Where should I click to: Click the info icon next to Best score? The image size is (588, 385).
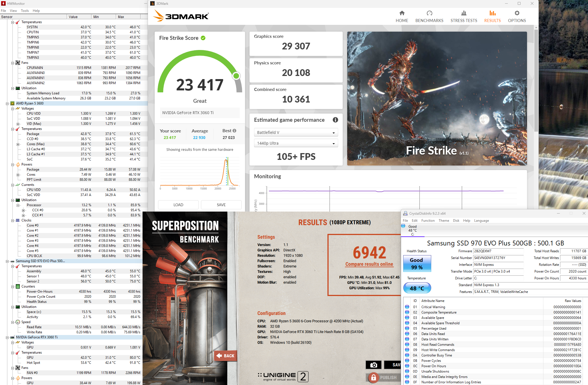234,130
